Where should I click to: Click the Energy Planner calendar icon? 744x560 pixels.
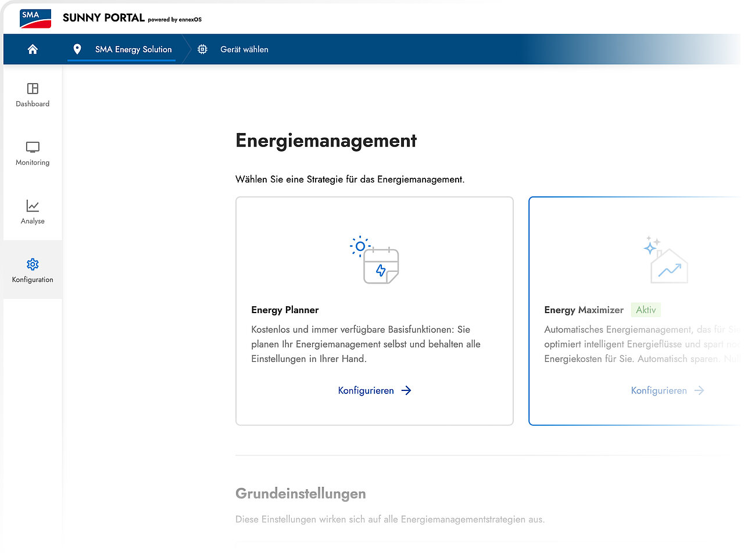pos(375,260)
